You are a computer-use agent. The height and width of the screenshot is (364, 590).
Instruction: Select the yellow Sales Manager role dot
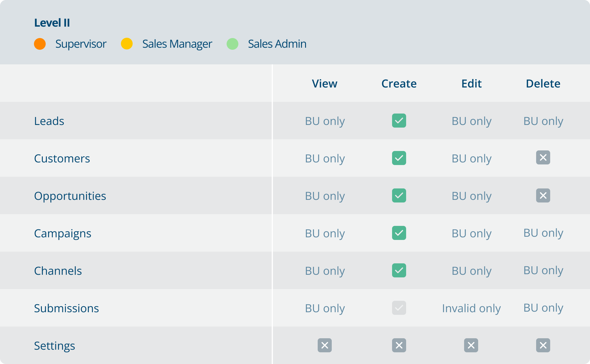pos(127,44)
